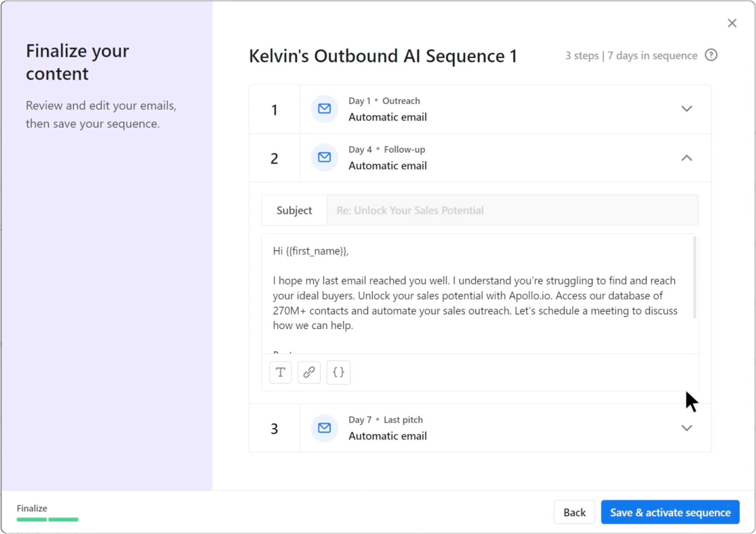Image resolution: width=756 pixels, height=534 pixels.
Task: Click the help question mark icon
Action: pyautogui.click(x=711, y=55)
